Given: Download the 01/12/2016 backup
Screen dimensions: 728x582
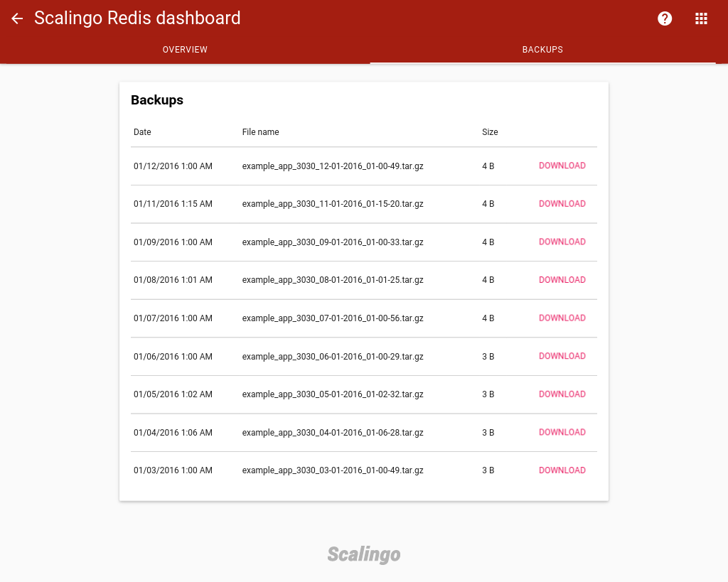Looking at the screenshot, I should coord(562,166).
